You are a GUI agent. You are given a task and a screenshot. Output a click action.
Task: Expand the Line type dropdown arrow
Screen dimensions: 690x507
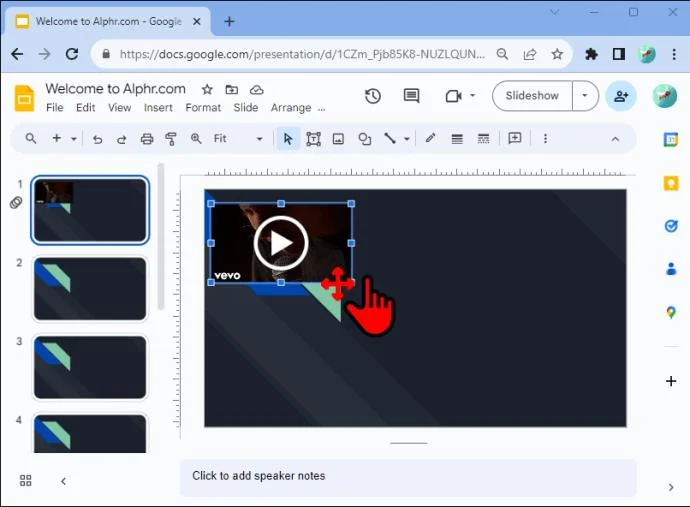coord(407,139)
